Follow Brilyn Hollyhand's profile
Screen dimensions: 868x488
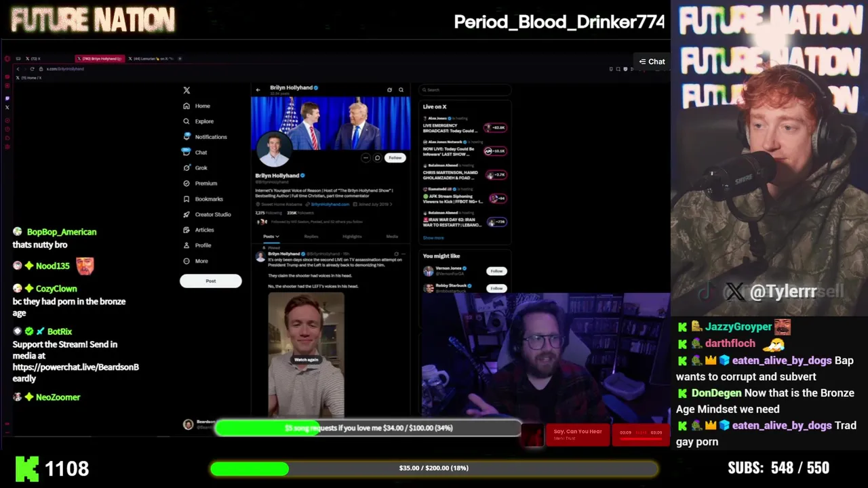tap(395, 158)
